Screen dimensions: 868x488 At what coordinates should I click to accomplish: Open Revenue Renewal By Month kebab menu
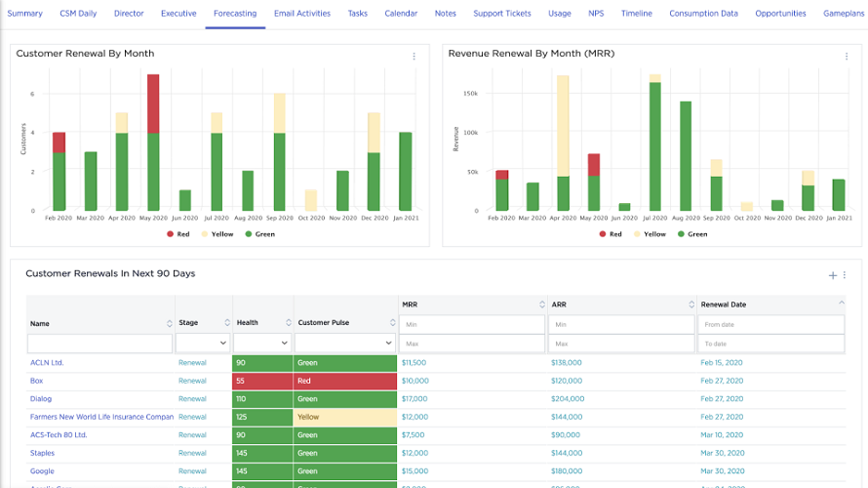(847, 56)
